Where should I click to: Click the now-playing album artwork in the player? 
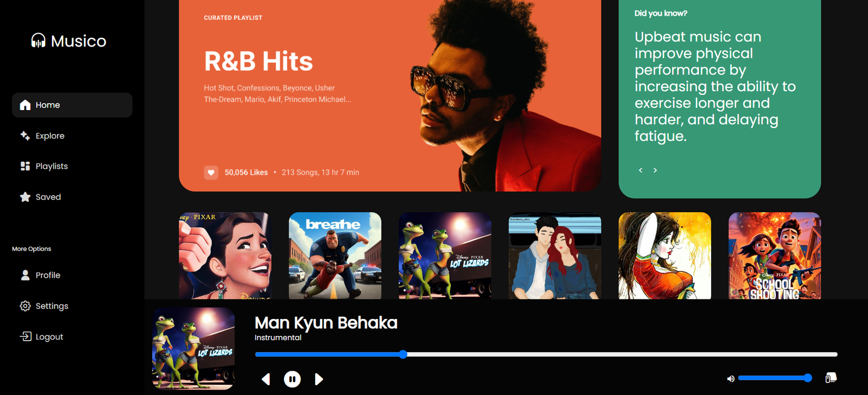(194, 349)
